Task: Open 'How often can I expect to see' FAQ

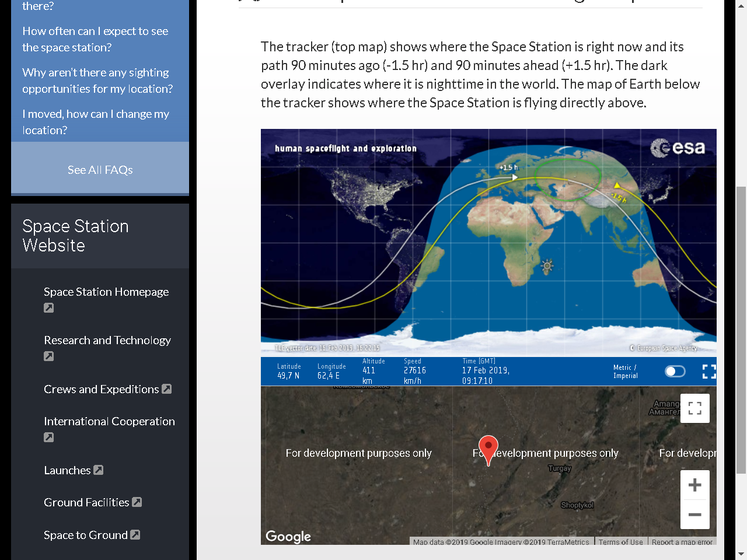Action: pyautogui.click(x=95, y=39)
